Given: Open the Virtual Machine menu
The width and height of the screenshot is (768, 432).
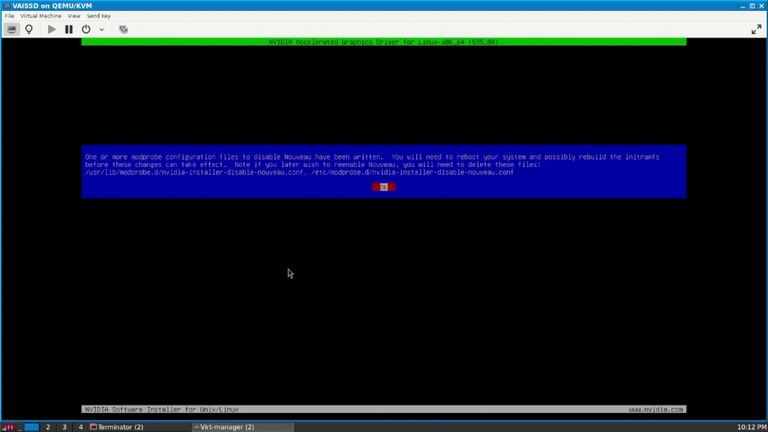Looking at the screenshot, I should (41, 16).
